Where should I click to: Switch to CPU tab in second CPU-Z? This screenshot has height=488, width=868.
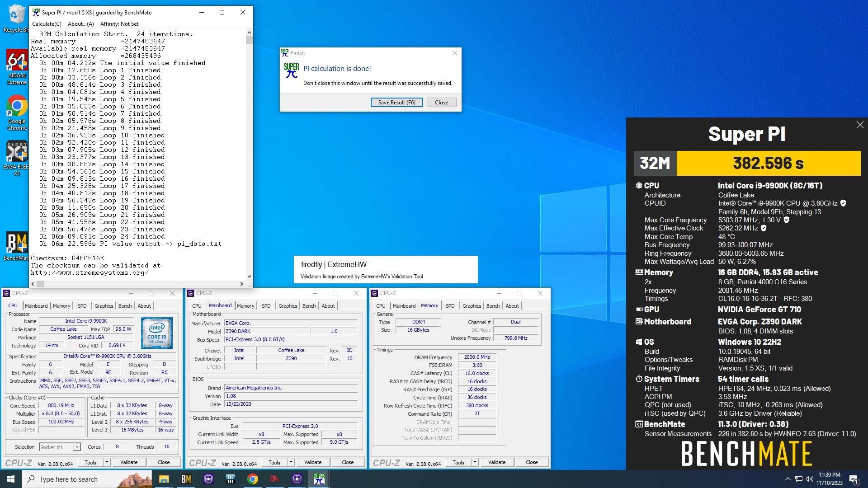click(x=197, y=306)
